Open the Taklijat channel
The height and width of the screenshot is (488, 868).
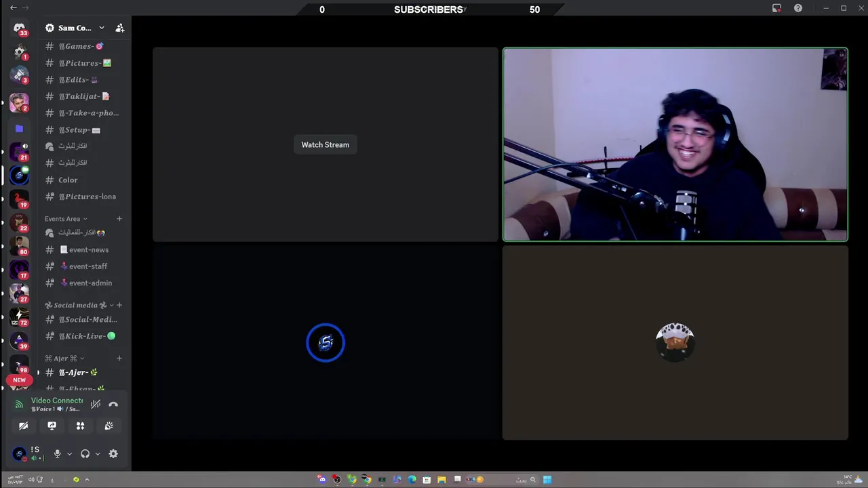point(81,96)
